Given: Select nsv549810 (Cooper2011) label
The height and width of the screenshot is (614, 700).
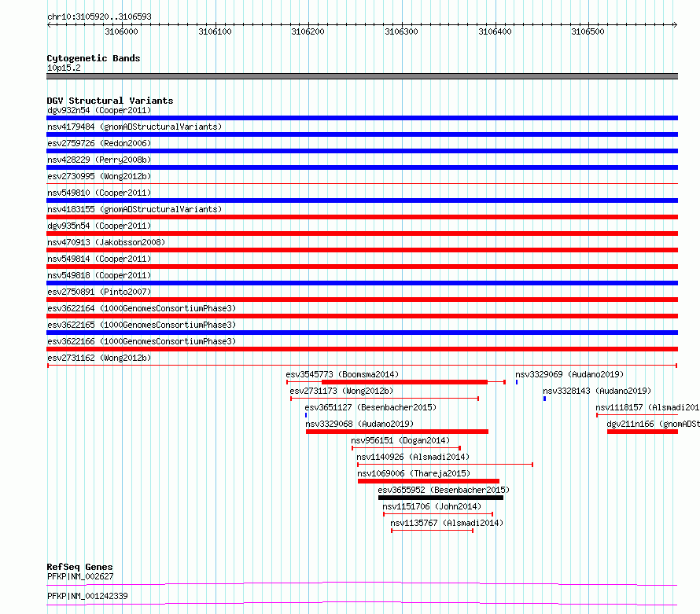Looking at the screenshot, I should 99,193.
